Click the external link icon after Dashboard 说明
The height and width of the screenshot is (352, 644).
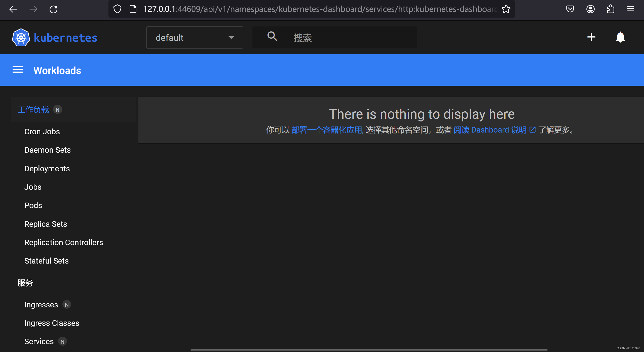(532, 130)
